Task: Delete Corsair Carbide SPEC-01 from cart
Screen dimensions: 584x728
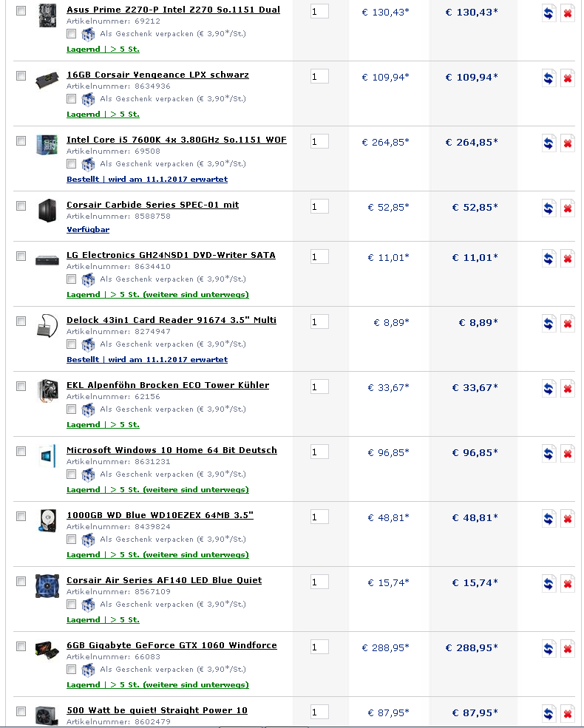Action: tap(567, 208)
